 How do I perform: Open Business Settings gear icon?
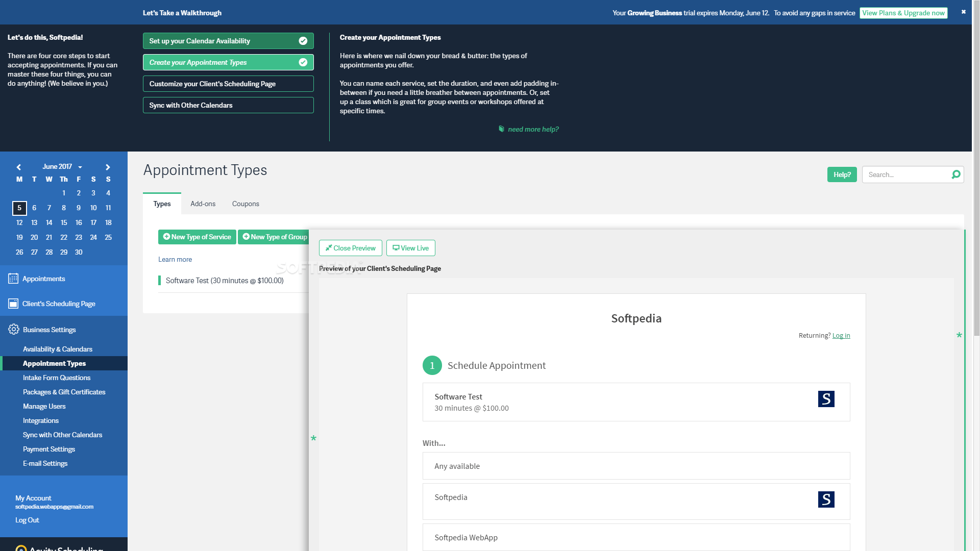[14, 329]
